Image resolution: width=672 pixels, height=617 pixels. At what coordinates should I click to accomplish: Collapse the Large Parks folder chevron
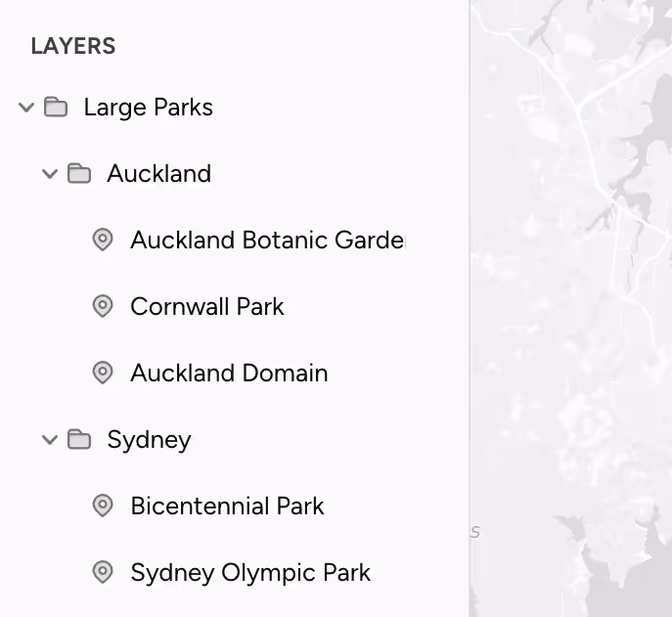[x=26, y=108]
